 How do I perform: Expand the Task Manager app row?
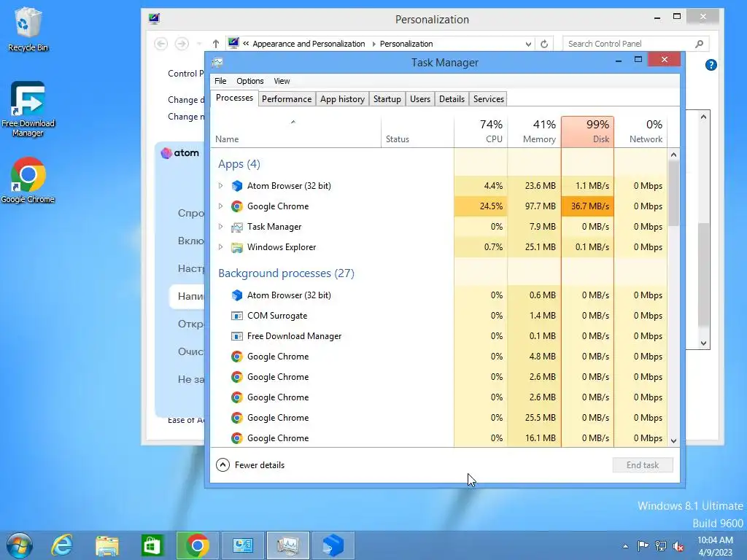coord(220,227)
